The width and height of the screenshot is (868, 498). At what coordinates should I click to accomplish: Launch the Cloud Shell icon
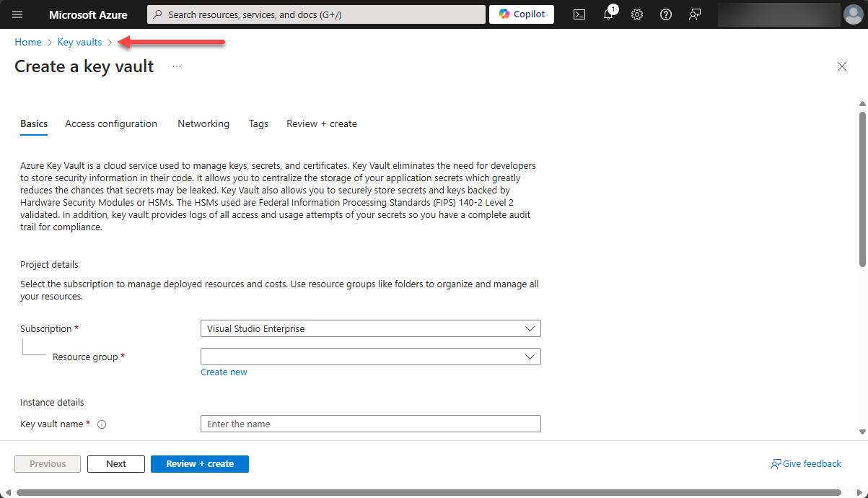pyautogui.click(x=579, y=14)
